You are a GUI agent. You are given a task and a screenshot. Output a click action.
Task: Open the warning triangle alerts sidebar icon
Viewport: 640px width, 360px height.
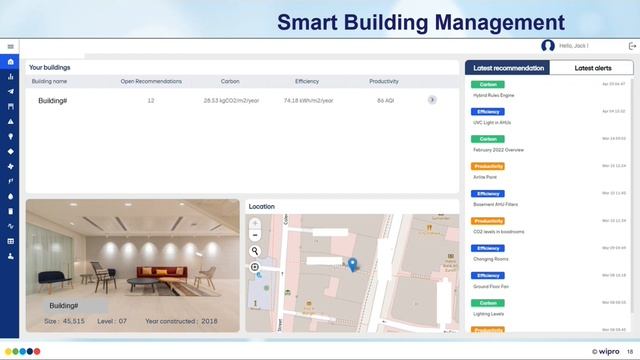11,122
